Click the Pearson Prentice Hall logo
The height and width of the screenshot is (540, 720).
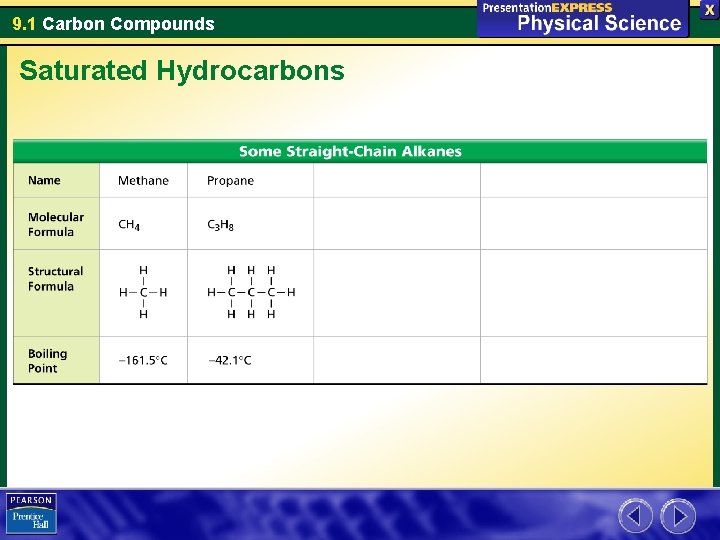31,513
